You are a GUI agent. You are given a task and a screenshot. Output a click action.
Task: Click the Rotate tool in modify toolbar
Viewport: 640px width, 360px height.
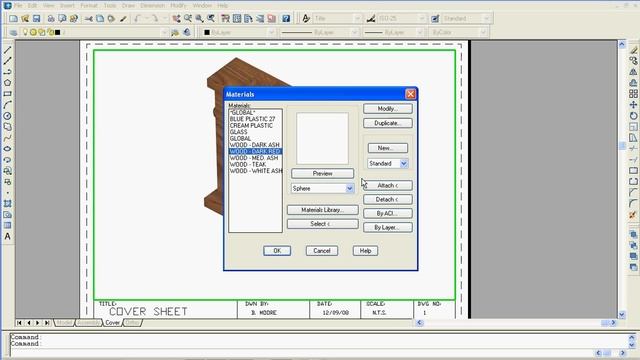(633, 116)
